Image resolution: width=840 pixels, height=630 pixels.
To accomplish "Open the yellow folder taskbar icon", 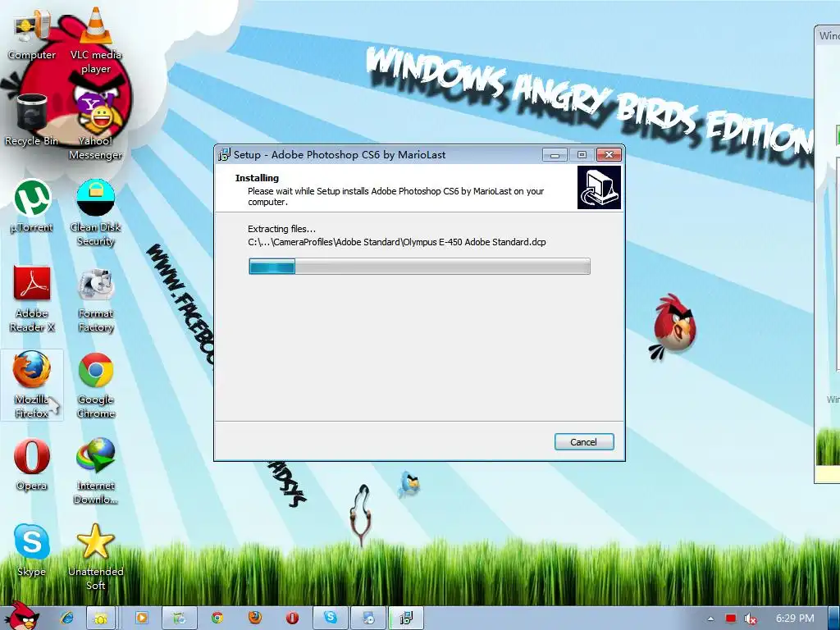I will 101,618.
